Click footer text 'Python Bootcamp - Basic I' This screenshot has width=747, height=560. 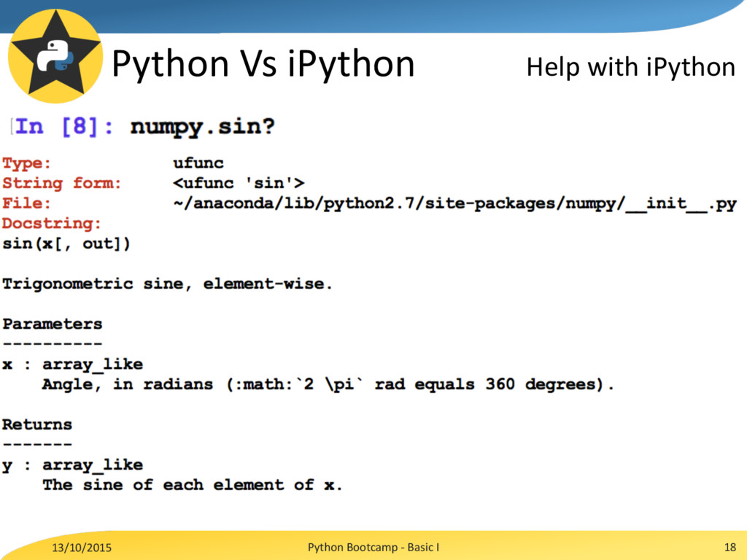pos(373,547)
